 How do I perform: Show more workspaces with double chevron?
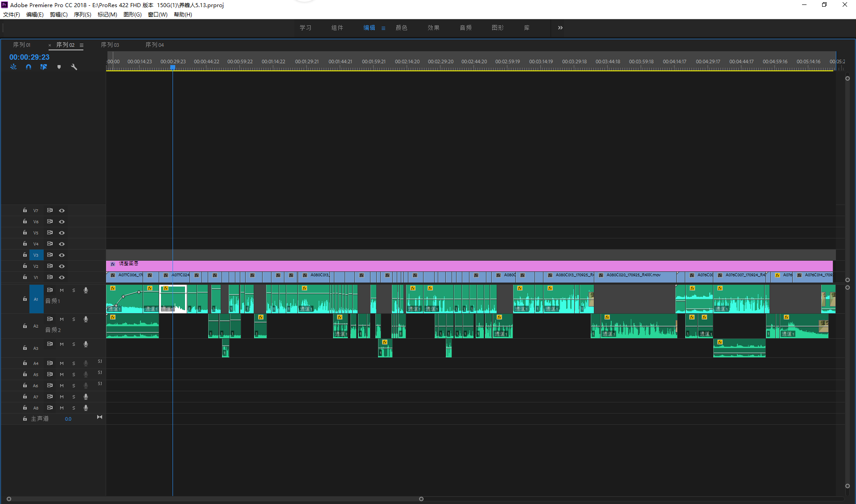tap(560, 28)
